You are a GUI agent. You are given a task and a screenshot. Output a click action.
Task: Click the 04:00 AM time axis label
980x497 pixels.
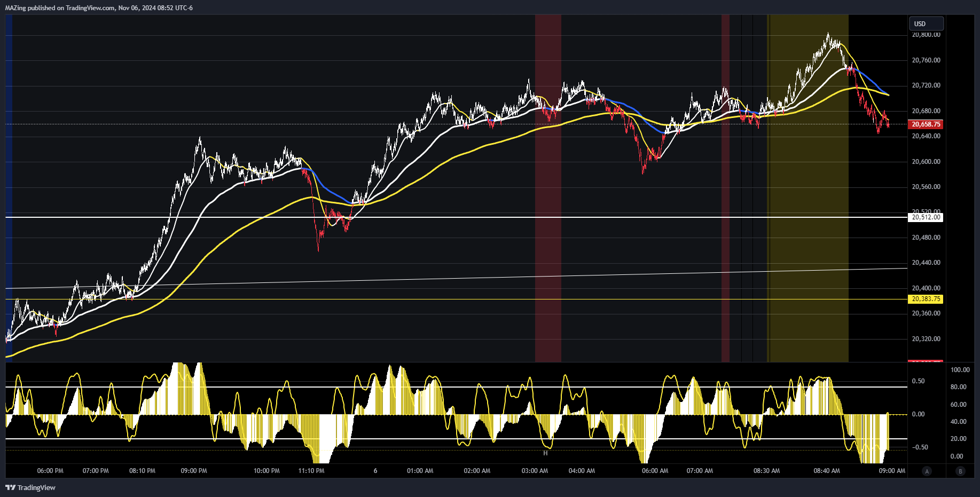pyautogui.click(x=582, y=471)
